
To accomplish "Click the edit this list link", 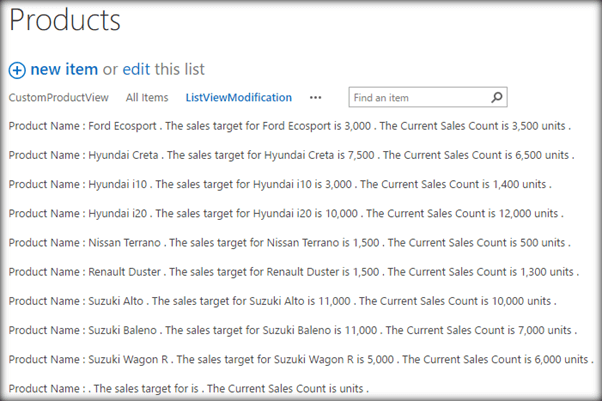I will [136, 69].
